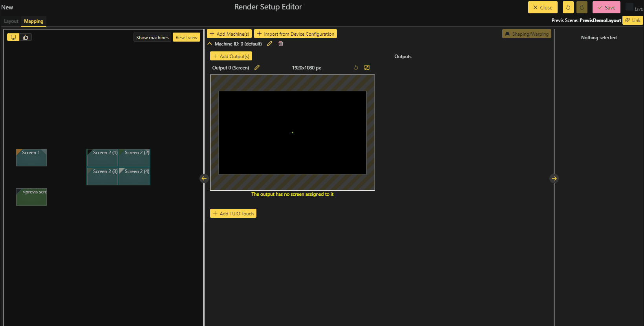Collapse left panel with the arrow handle
The width and height of the screenshot is (644, 326).
[x=204, y=178]
